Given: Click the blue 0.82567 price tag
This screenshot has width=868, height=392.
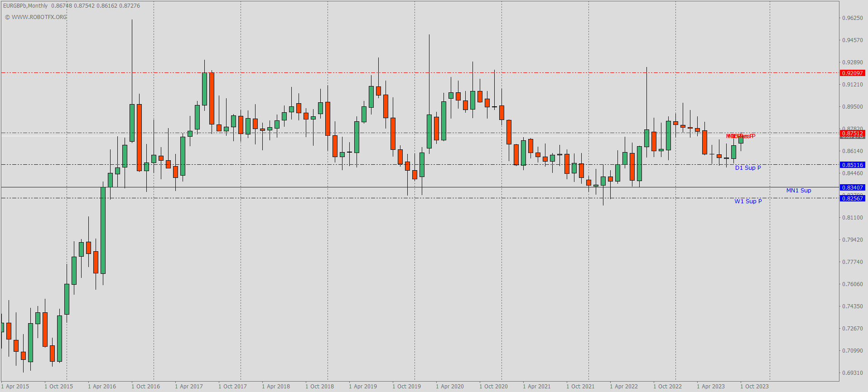Looking at the screenshot, I should [853, 198].
